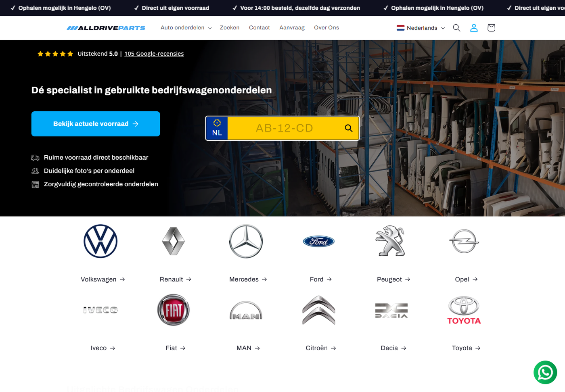The height and width of the screenshot is (392, 565).
Task: Click the Citroën chevrons logo
Action: pyautogui.click(x=319, y=310)
